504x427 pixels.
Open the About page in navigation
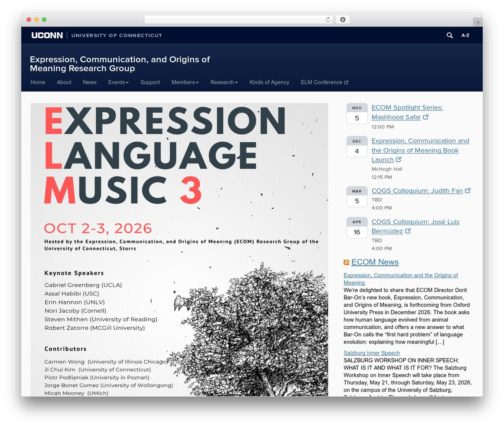point(64,82)
